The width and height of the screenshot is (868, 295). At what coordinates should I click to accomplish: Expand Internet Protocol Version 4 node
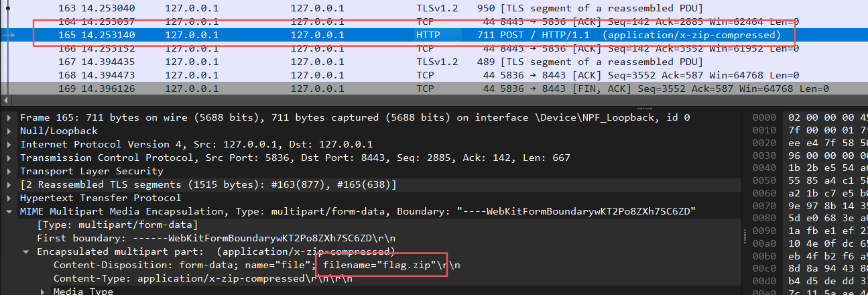tap(9, 144)
